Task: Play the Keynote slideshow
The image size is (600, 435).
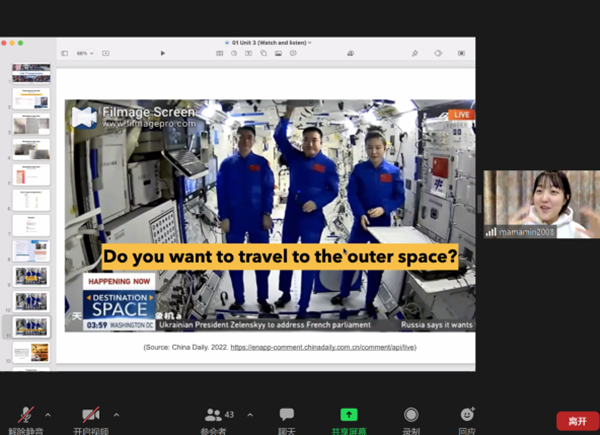Action: 163,53
